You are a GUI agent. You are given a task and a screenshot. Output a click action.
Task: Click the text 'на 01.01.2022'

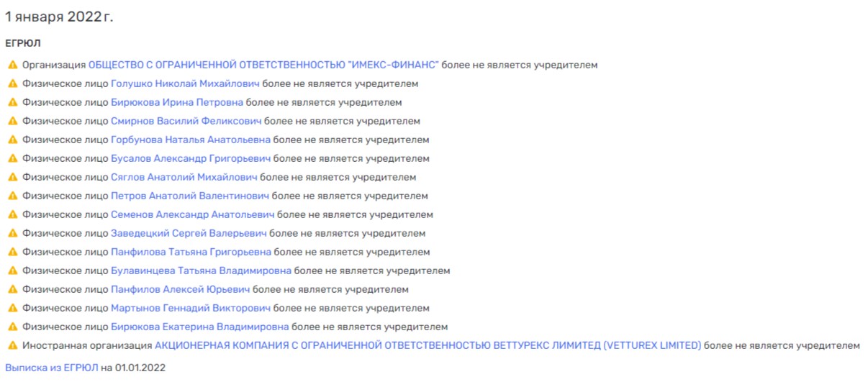coord(133,368)
